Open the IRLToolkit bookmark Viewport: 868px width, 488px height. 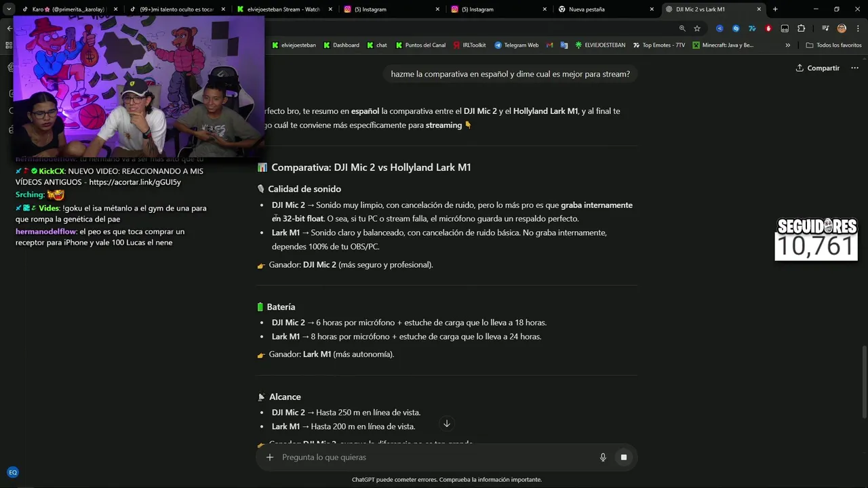(469, 45)
